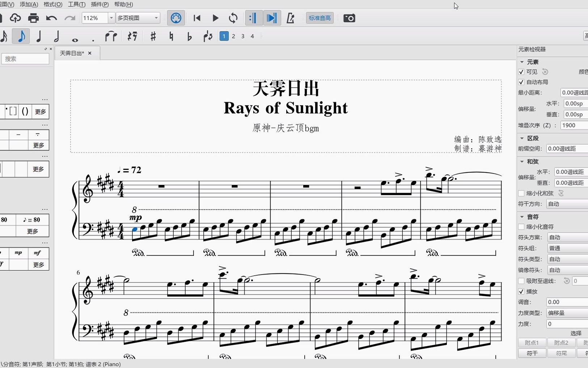Viewport: 588px width, 368px height.
Task: Redo the last undone action
Action: pos(69,18)
